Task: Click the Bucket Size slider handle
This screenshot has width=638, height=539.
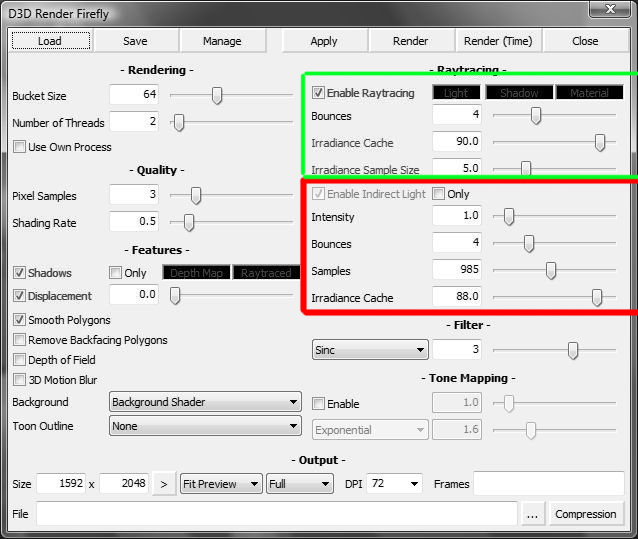Action: pyautogui.click(x=217, y=96)
